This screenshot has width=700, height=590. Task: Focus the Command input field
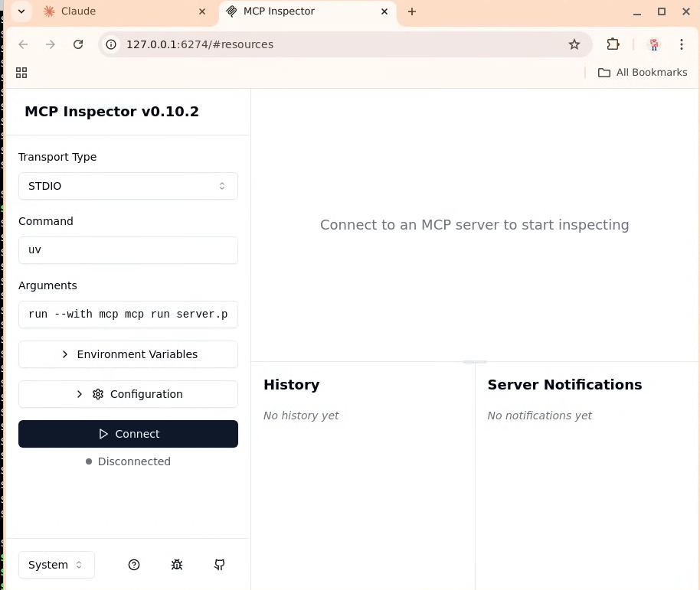click(128, 250)
